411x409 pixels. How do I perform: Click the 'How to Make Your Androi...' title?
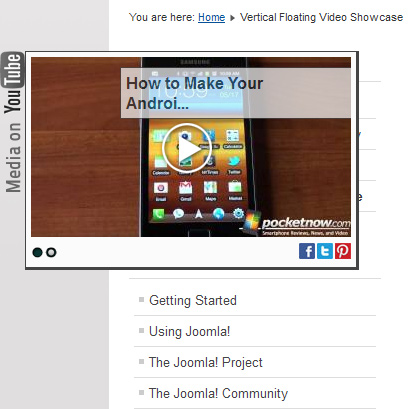[194, 93]
